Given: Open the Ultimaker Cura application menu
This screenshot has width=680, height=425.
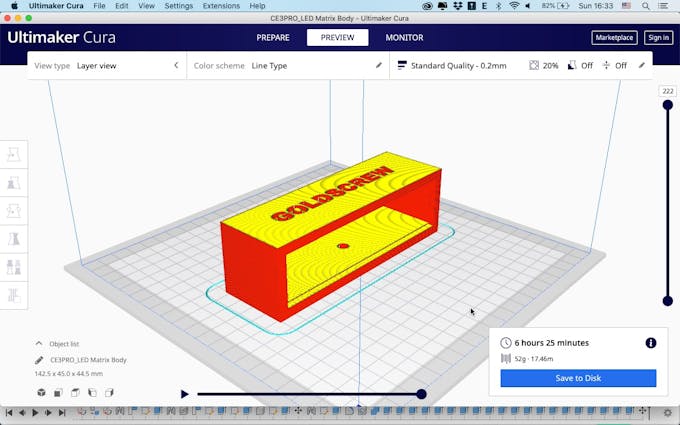Looking at the screenshot, I should [56, 6].
